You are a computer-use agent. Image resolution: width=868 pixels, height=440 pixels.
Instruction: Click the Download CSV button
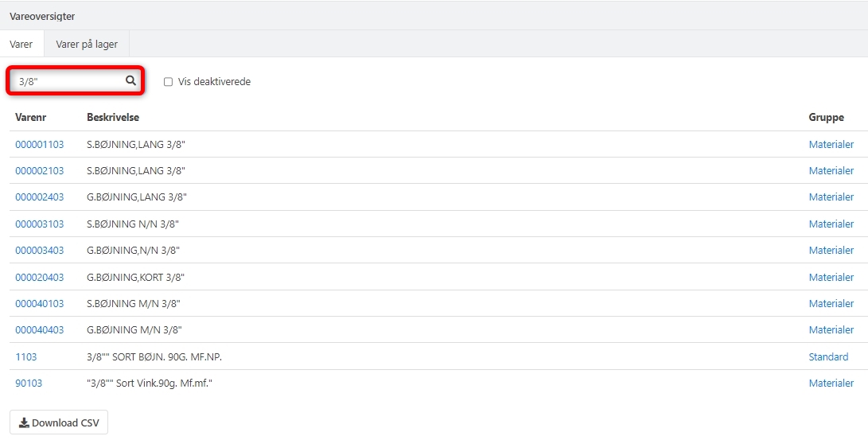[x=59, y=422]
